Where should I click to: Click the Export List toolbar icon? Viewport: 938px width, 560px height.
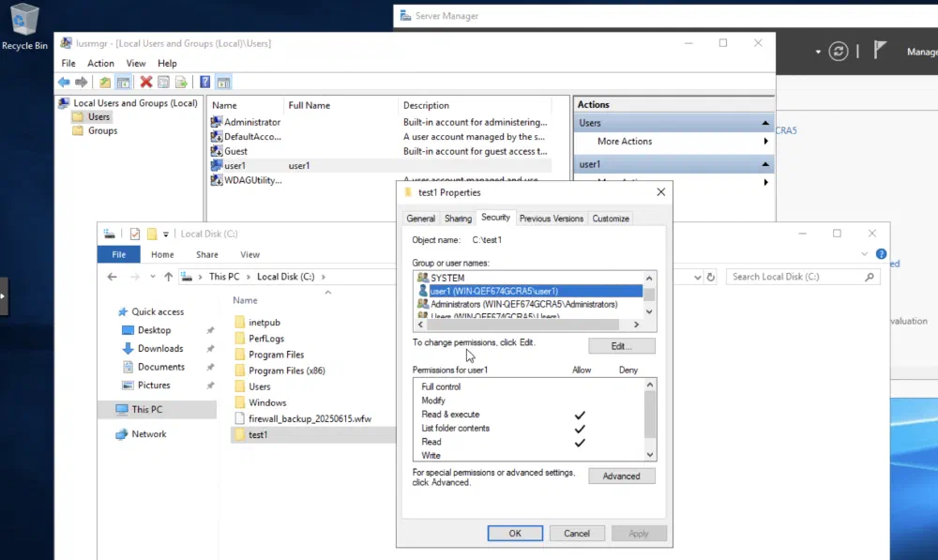(x=181, y=83)
